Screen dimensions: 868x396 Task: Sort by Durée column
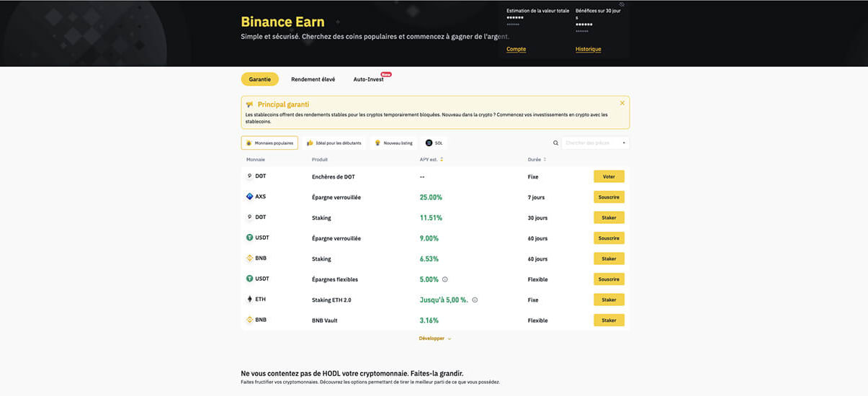537,159
